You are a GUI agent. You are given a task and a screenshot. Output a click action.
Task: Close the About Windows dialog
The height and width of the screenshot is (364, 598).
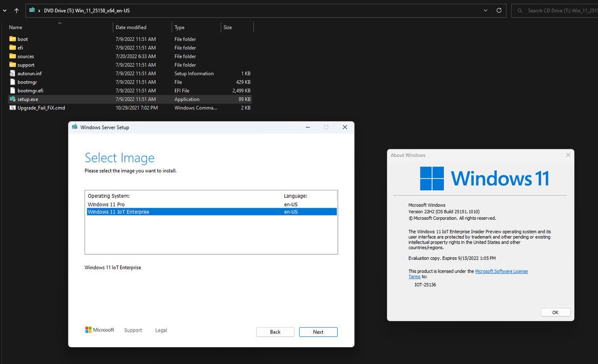click(x=568, y=155)
